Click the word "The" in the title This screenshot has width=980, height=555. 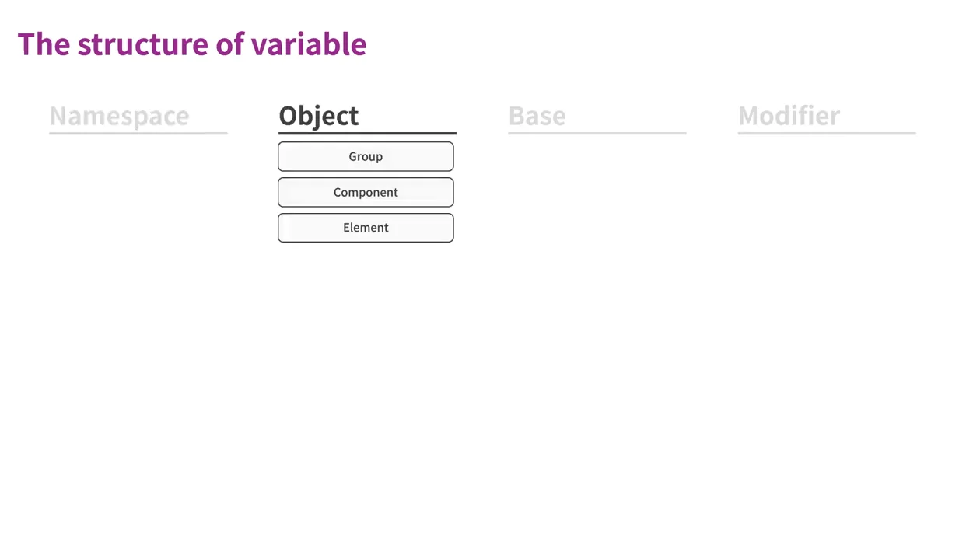pos(44,44)
